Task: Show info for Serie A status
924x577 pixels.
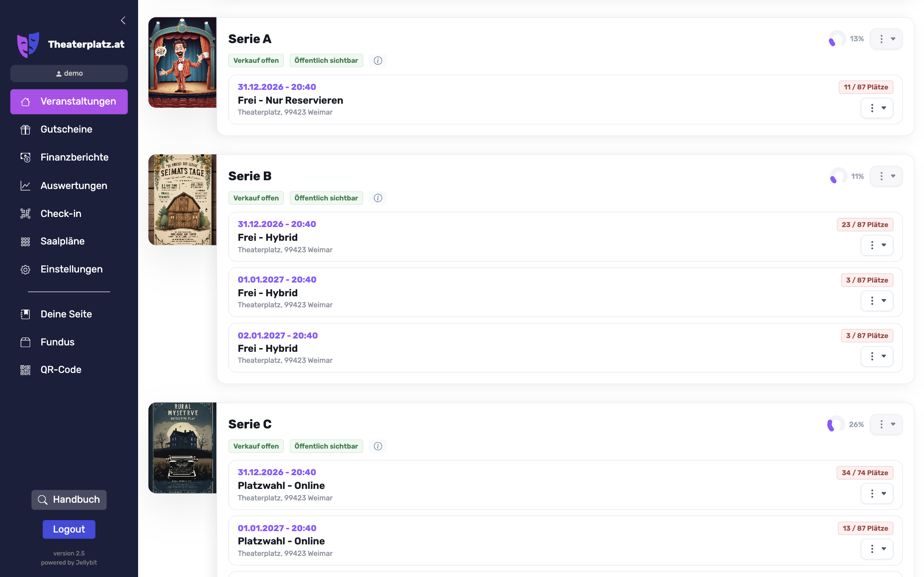Action: 378,61
